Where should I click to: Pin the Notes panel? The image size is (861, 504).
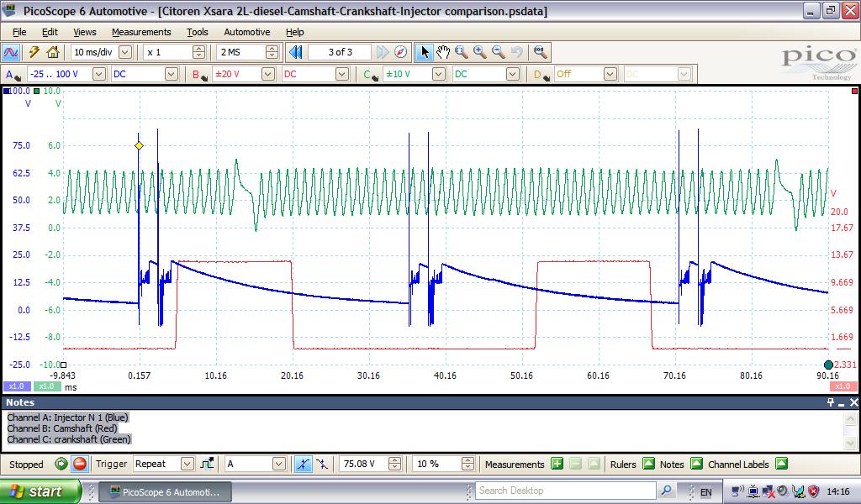click(830, 402)
